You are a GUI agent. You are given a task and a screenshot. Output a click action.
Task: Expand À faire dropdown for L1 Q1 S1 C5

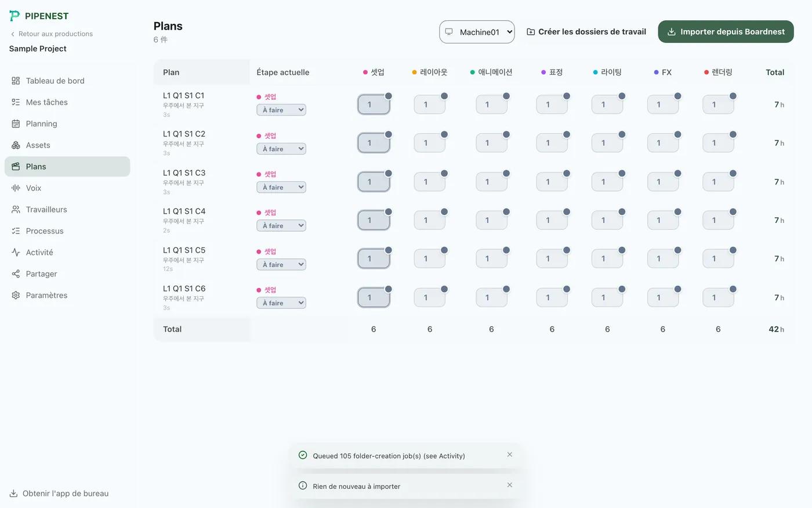(281, 264)
